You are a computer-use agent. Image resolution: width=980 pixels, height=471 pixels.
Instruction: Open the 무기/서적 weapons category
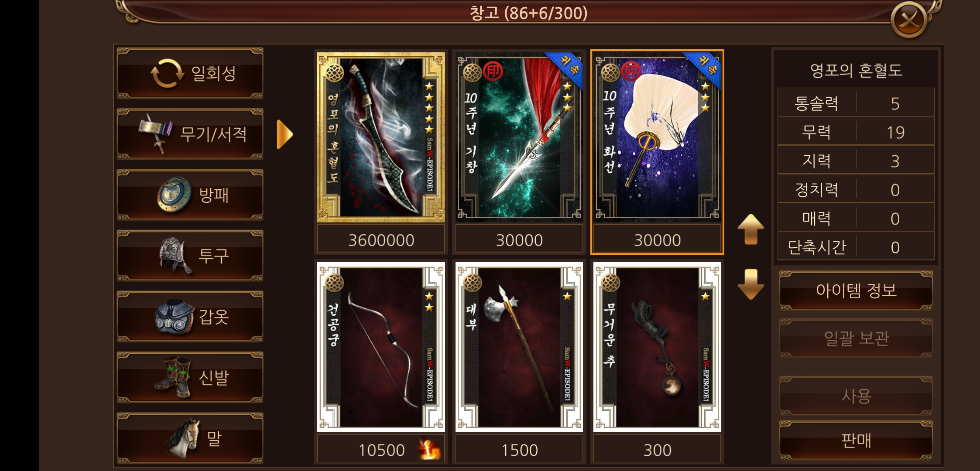pyautogui.click(x=190, y=134)
